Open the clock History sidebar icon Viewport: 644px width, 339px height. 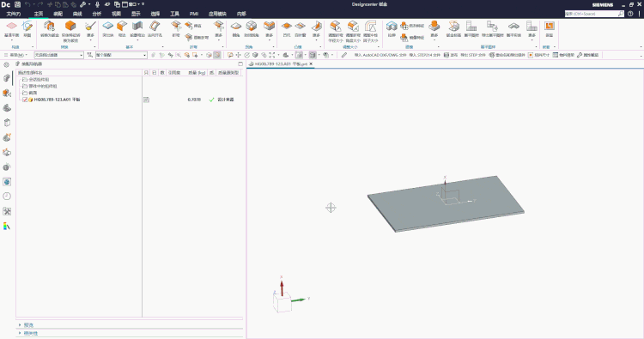point(7,197)
